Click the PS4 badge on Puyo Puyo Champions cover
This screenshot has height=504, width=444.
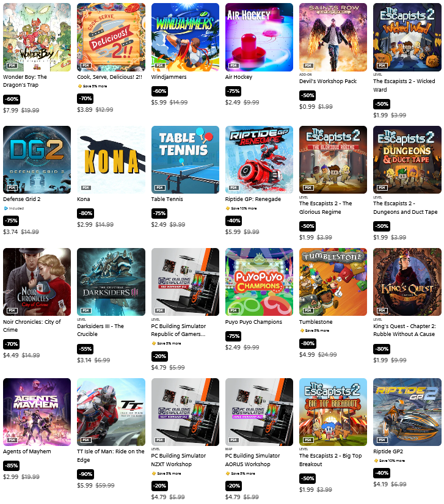(233, 310)
